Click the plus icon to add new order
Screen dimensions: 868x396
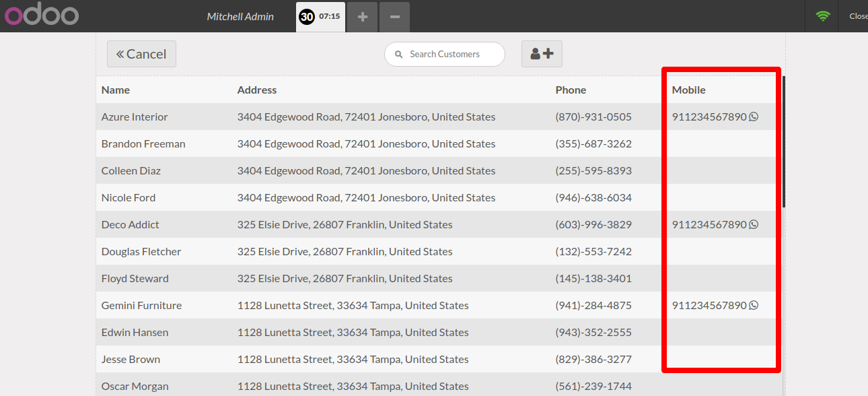tap(363, 17)
